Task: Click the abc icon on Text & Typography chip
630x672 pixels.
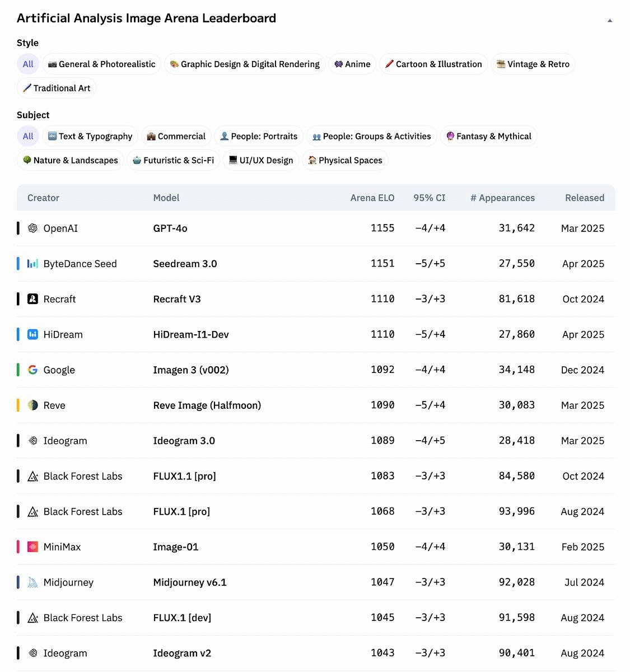Action: coord(52,136)
